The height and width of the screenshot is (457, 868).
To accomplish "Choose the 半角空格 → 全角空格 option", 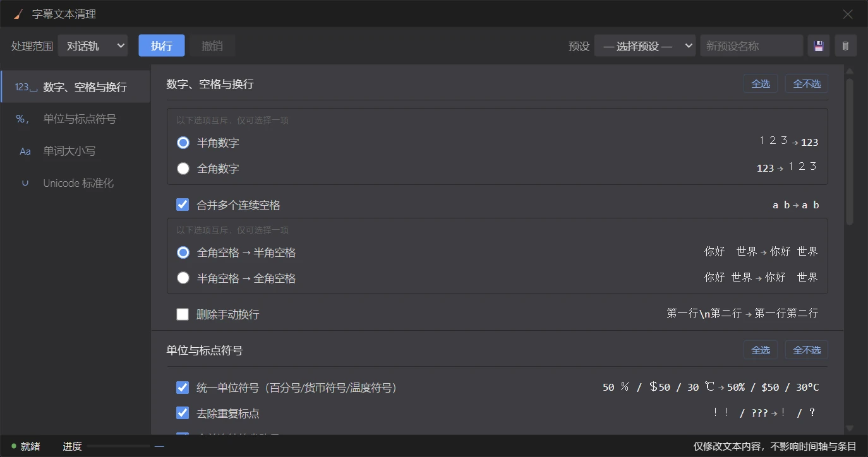I will click(183, 278).
